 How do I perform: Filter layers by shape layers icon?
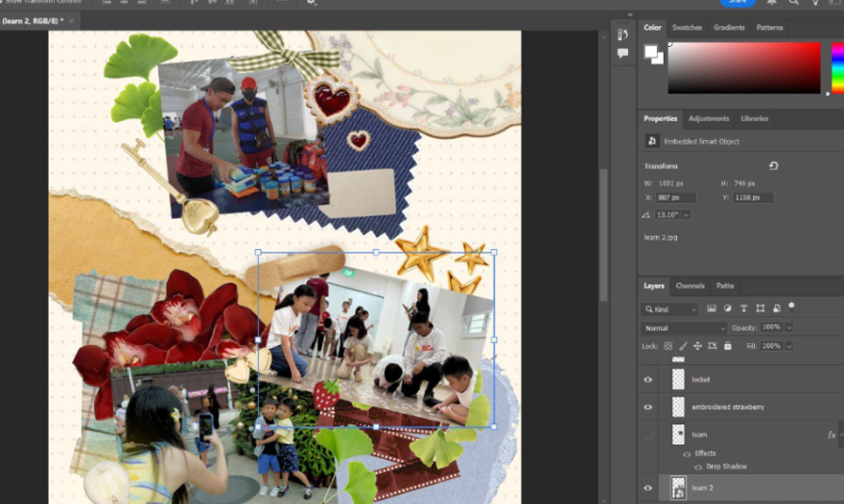point(760,309)
